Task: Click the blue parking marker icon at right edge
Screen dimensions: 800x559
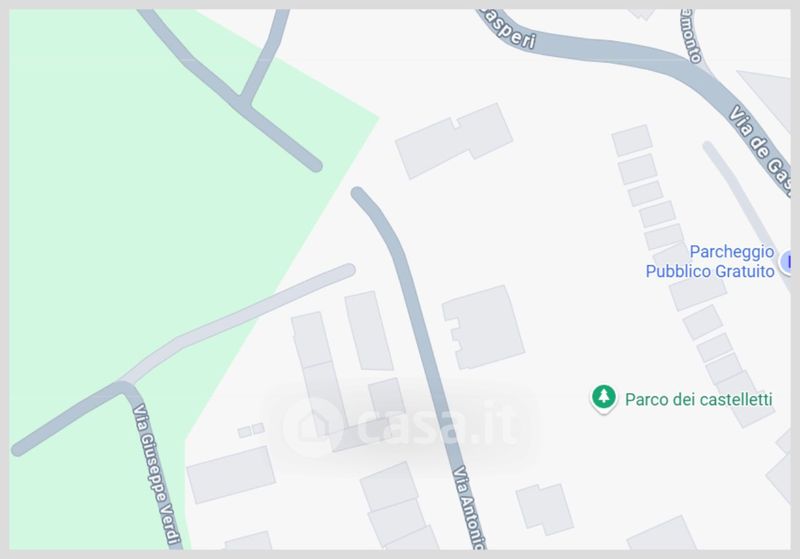Action: (786, 262)
